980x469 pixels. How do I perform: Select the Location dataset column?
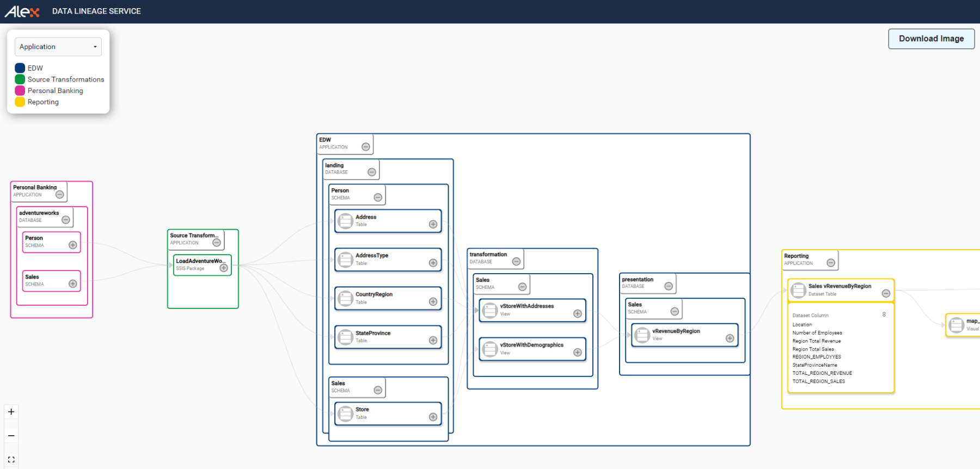(802, 325)
